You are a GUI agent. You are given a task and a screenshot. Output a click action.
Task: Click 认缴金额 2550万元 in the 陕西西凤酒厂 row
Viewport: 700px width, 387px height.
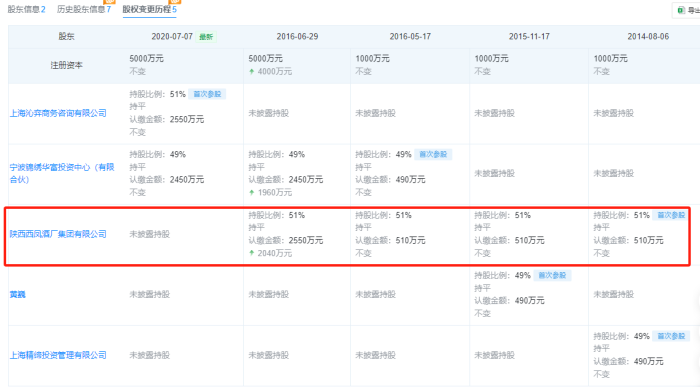286,240
